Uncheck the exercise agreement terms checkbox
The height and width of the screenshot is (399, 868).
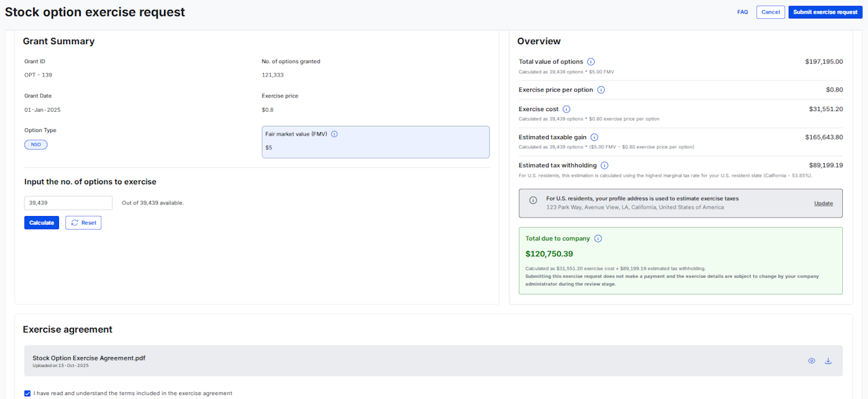(x=27, y=393)
